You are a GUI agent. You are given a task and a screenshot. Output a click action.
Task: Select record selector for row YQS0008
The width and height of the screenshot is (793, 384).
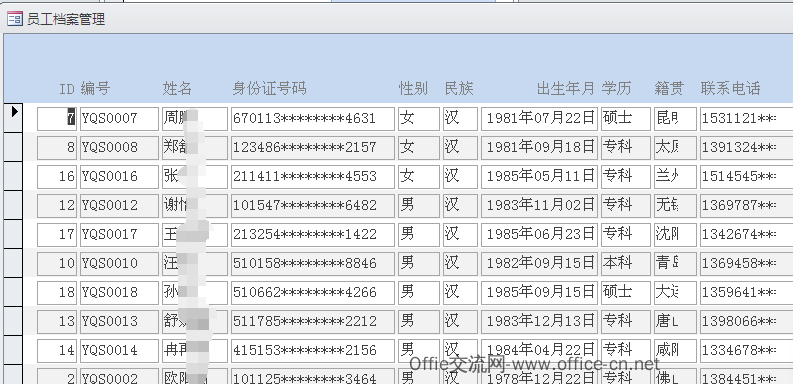pyautogui.click(x=13, y=148)
